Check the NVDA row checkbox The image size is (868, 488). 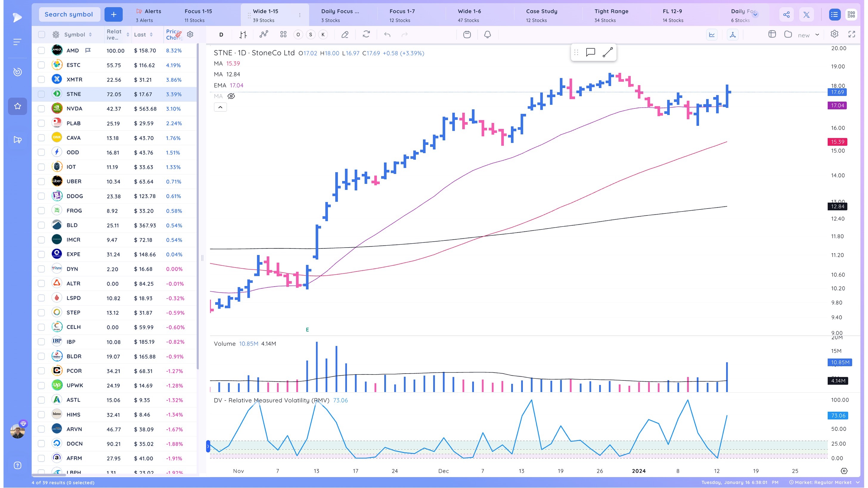pos(41,108)
